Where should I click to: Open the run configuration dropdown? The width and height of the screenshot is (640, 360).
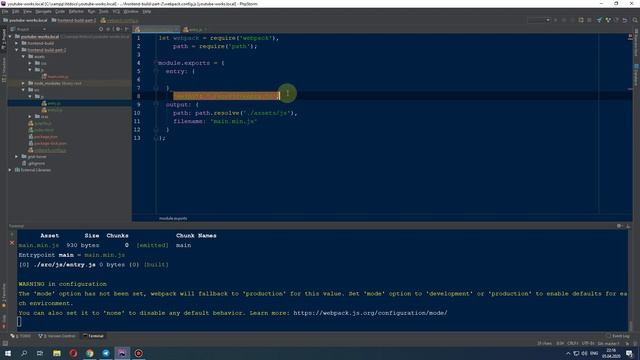coord(539,20)
